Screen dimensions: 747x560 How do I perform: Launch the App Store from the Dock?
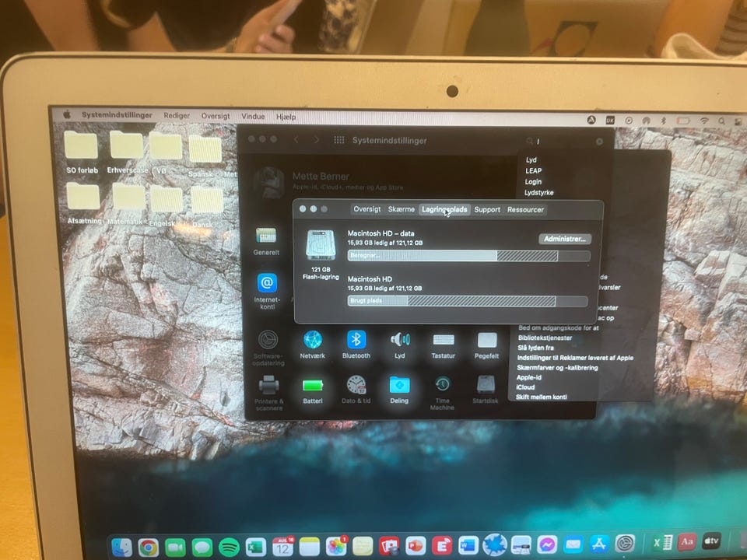[x=599, y=543]
